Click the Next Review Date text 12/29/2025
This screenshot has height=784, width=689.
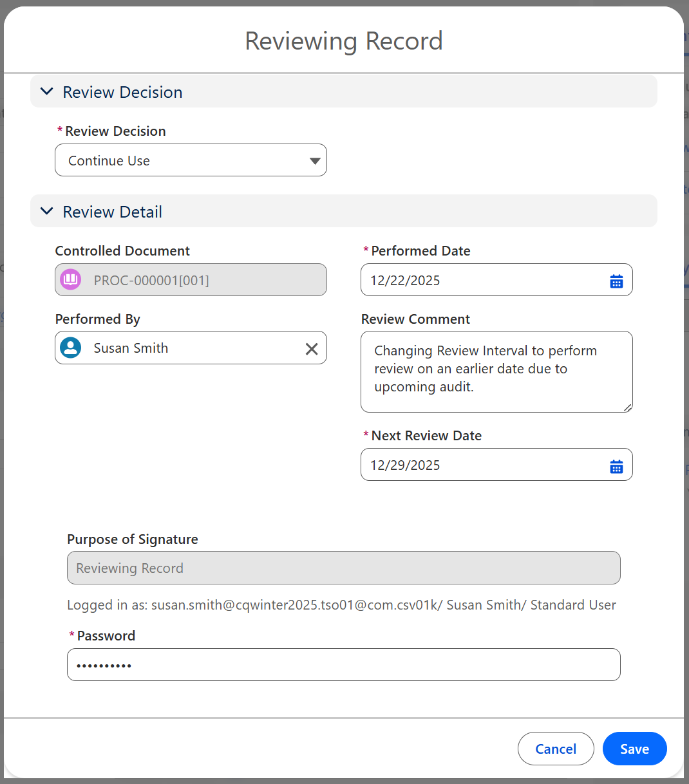[x=406, y=465]
